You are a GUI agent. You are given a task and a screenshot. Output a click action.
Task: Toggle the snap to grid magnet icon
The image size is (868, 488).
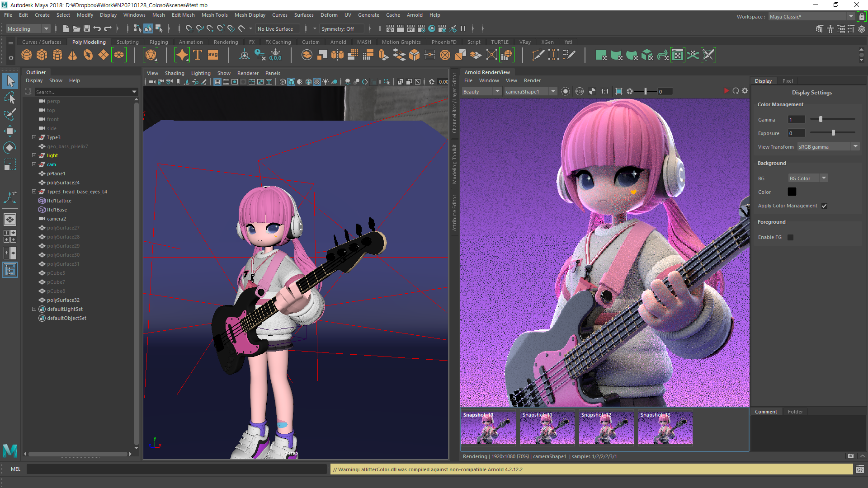tap(189, 28)
